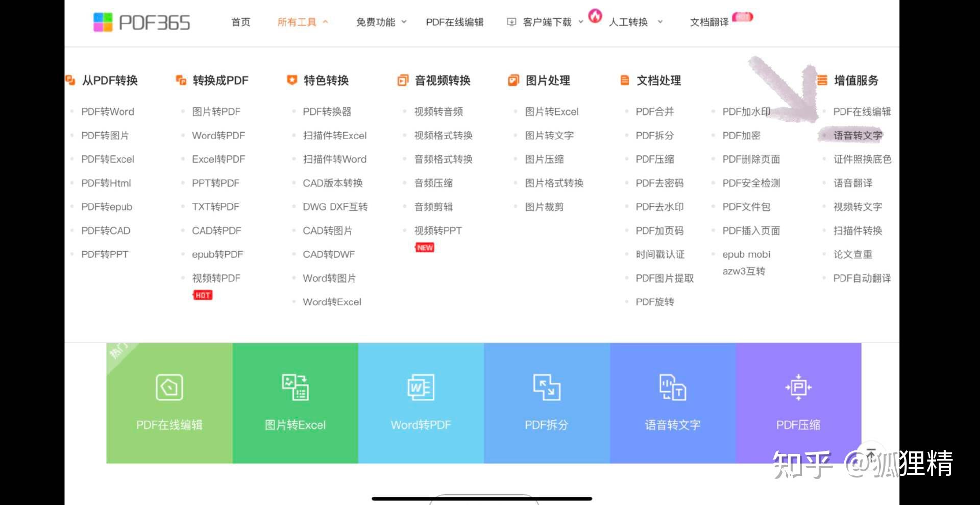Open 扫描件转换 service
The width and height of the screenshot is (980, 505).
pyautogui.click(x=858, y=230)
